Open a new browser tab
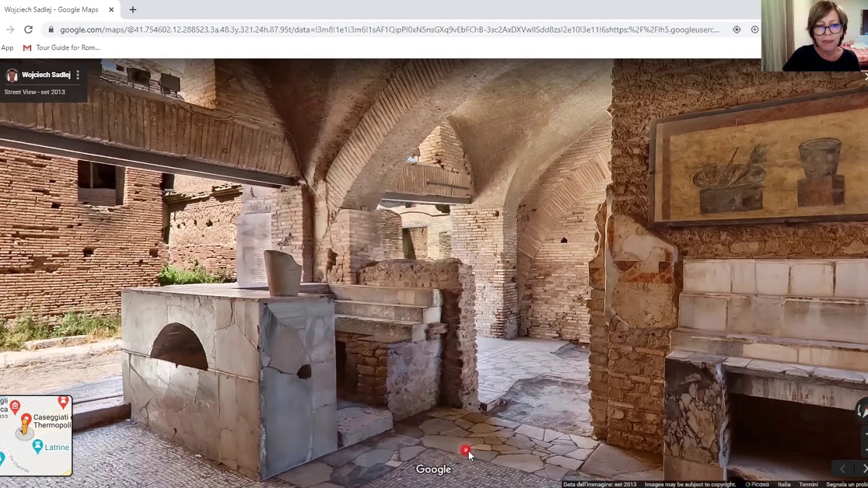The height and width of the screenshot is (488, 868). point(133,9)
